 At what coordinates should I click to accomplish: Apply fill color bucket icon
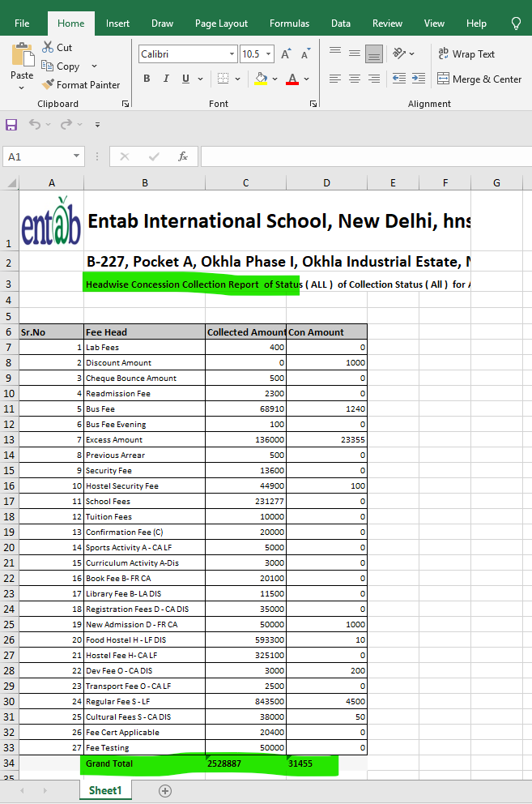261,79
